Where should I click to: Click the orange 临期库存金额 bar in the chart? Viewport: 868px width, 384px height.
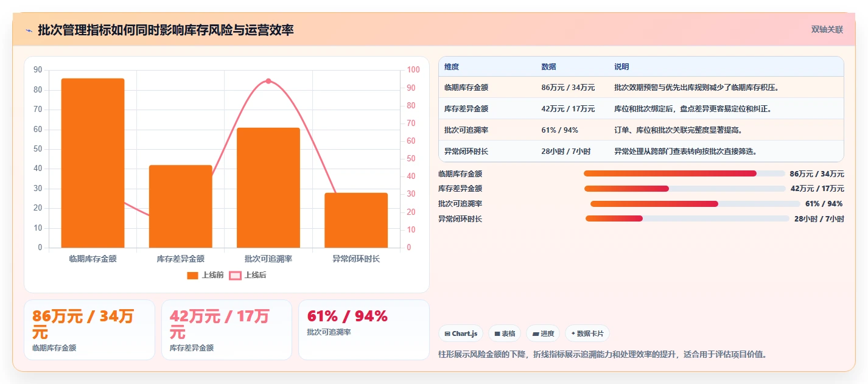pos(93,163)
